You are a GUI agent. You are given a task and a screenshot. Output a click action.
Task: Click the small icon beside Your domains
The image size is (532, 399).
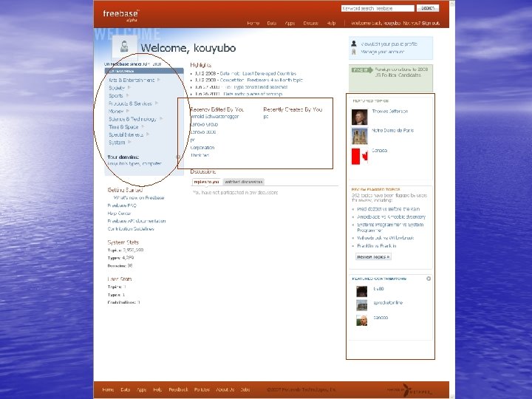[178, 157]
